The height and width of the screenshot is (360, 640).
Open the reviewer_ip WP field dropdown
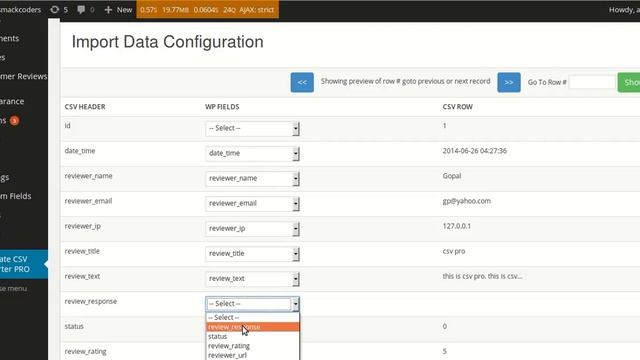252,229
